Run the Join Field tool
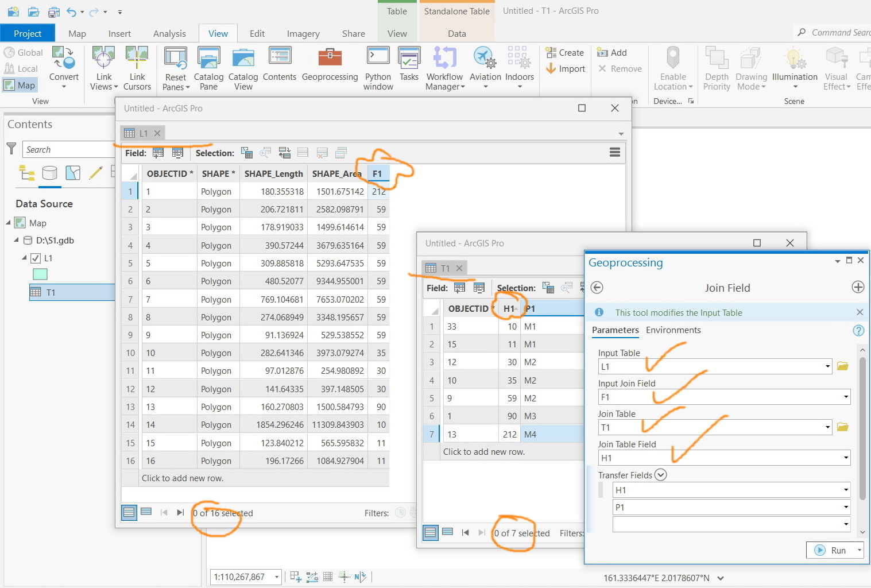The image size is (871, 588). (x=831, y=550)
